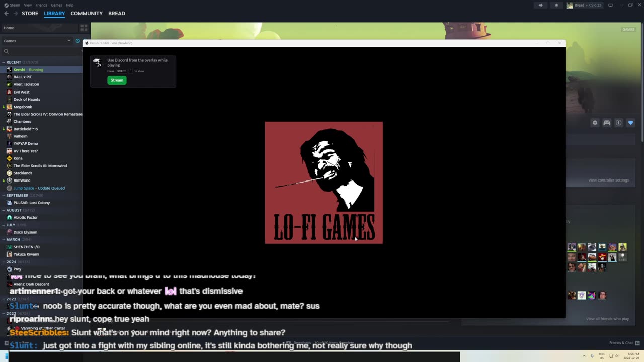Collapse the AUGUST section
This screenshot has width=644, height=362.
coord(4,210)
